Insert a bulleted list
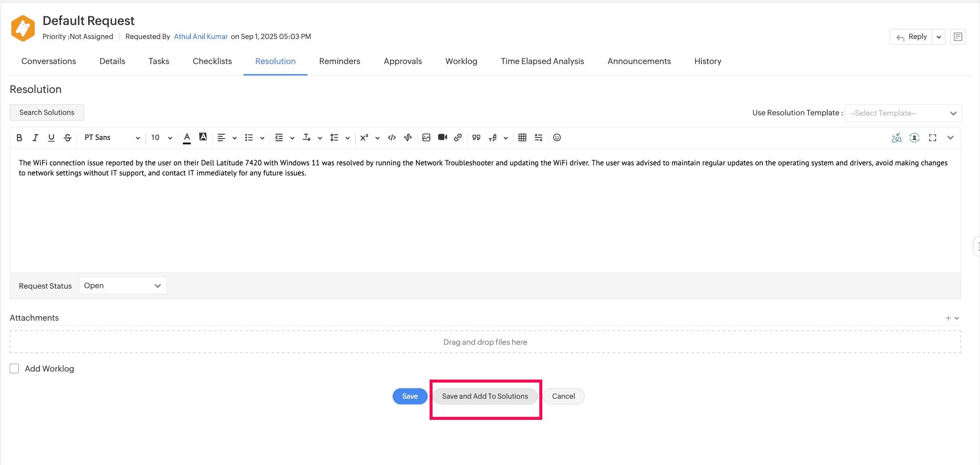This screenshot has width=980, height=465. (x=249, y=138)
